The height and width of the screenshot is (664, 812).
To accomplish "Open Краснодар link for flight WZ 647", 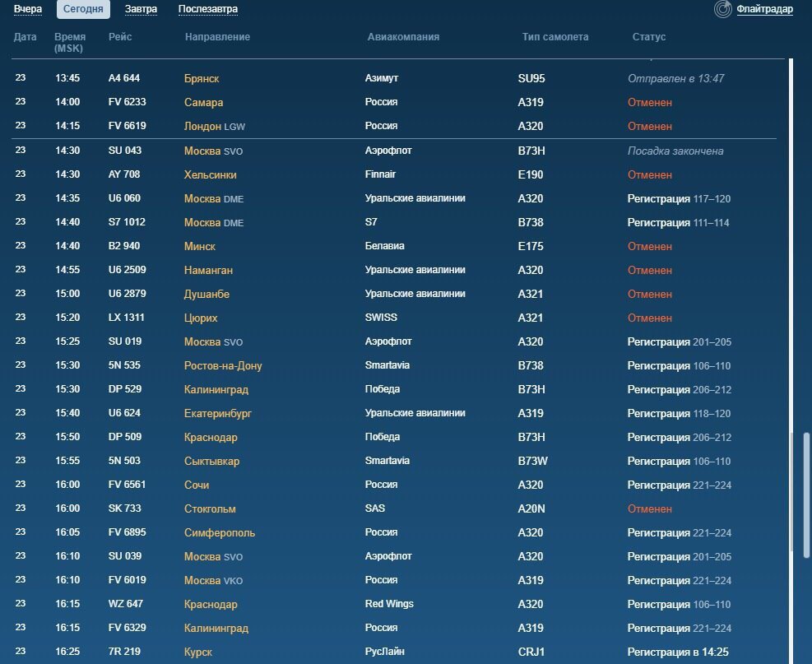I will pos(211,604).
